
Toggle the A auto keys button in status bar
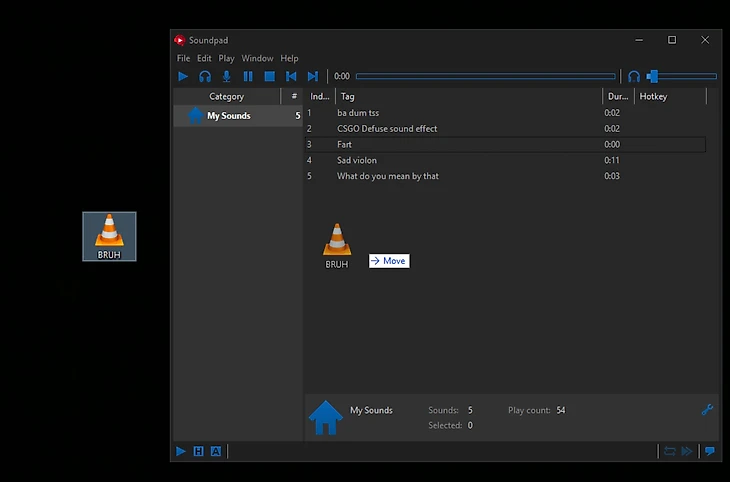[215, 451]
